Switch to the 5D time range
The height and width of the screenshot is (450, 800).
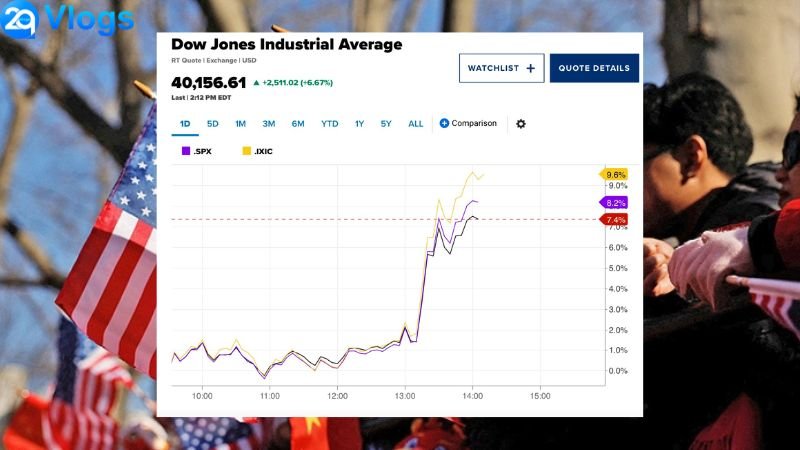tap(213, 123)
